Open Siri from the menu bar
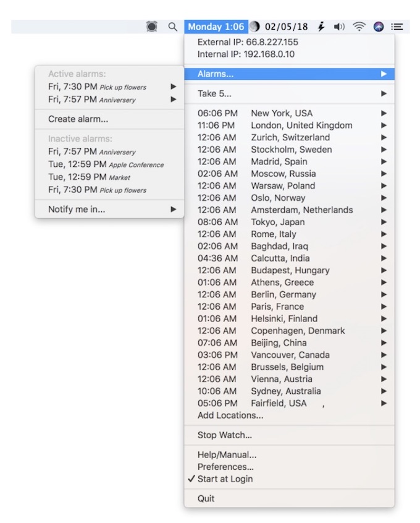Image resolution: width=420 pixels, height=523 pixels. (379, 27)
